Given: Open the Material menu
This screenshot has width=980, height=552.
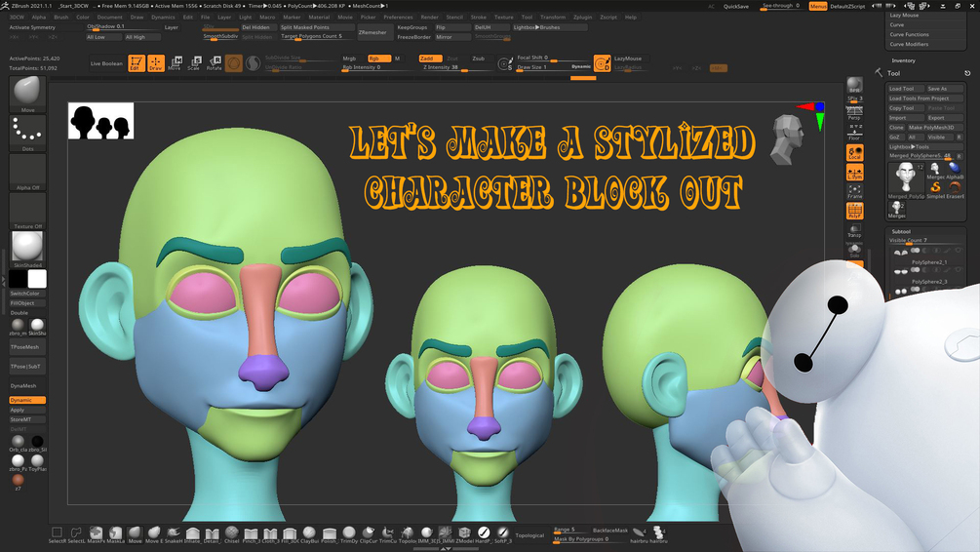Looking at the screenshot, I should point(319,17).
